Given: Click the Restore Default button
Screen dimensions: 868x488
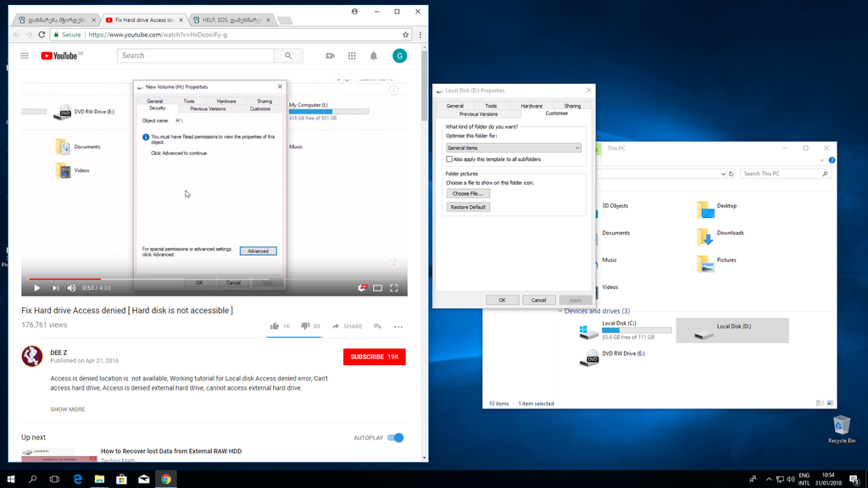Looking at the screenshot, I should click(x=468, y=207).
